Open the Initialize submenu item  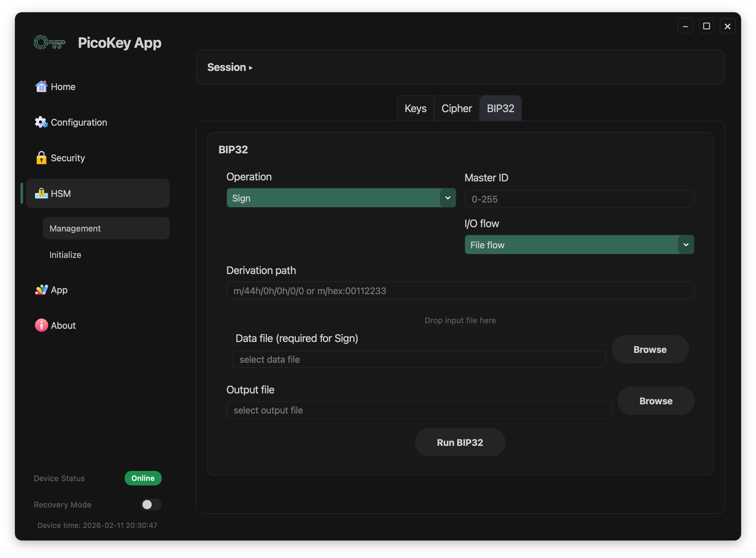(x=66, y=255)
